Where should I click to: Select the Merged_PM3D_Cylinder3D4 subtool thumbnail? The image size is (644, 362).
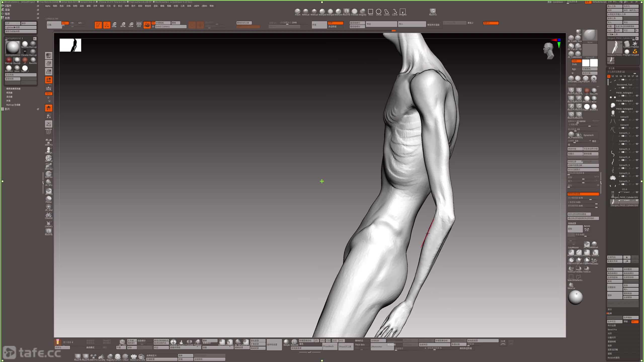click(613, 203)
